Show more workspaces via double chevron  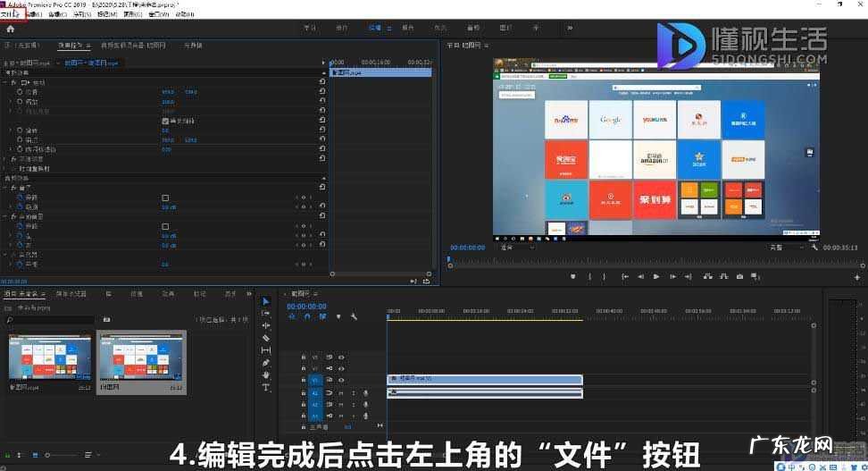570,28
